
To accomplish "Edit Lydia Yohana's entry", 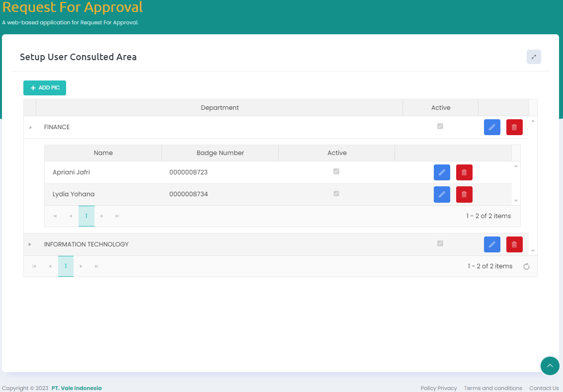I will coord(442,194).
